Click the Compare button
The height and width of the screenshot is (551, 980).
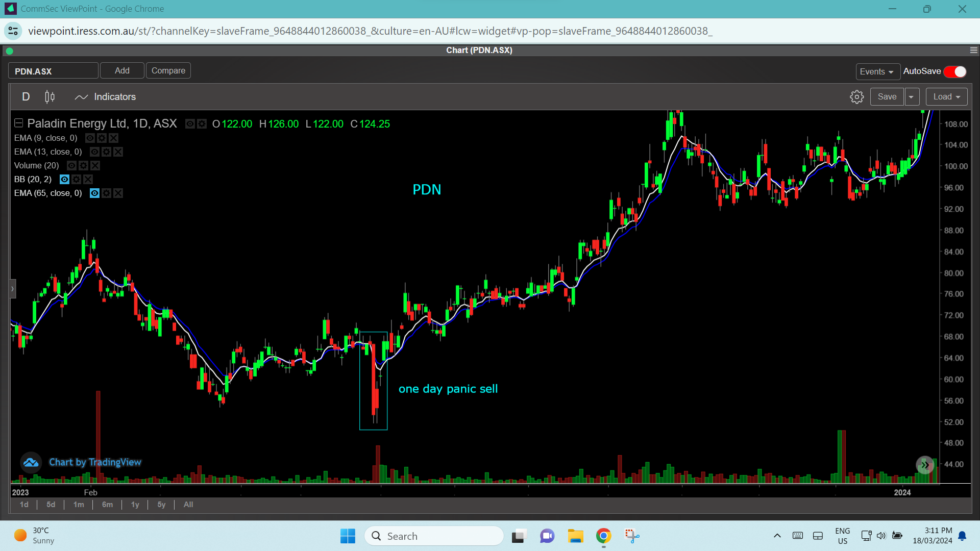tap(168, 71)
